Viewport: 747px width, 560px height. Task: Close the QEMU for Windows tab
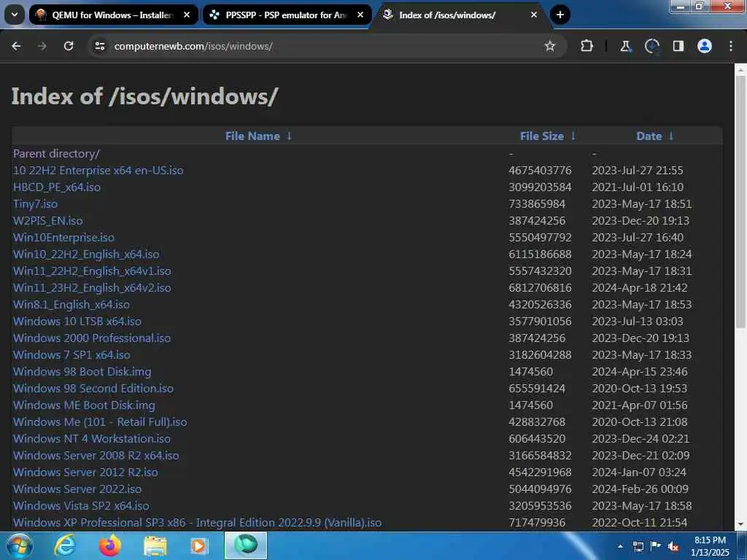187,15
